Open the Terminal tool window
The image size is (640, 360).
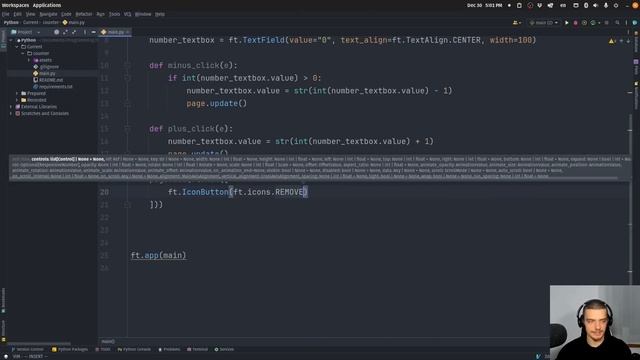point(198,349)
